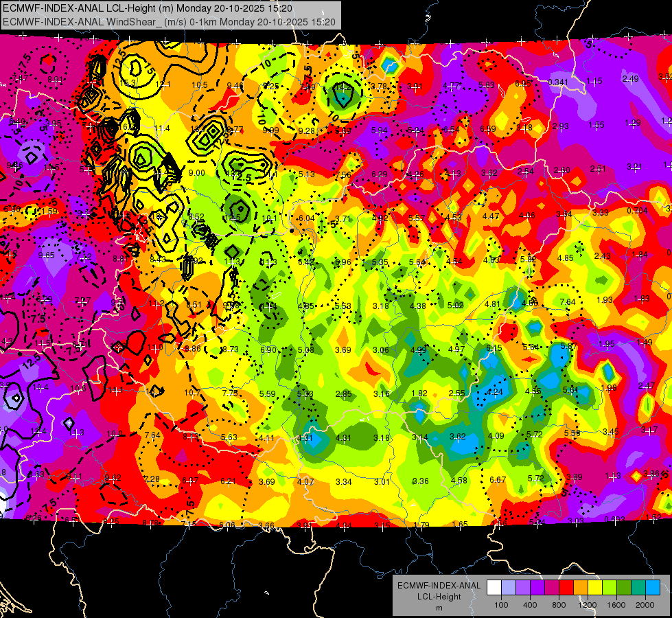Click the grid value 8.86

coord(192,349)
